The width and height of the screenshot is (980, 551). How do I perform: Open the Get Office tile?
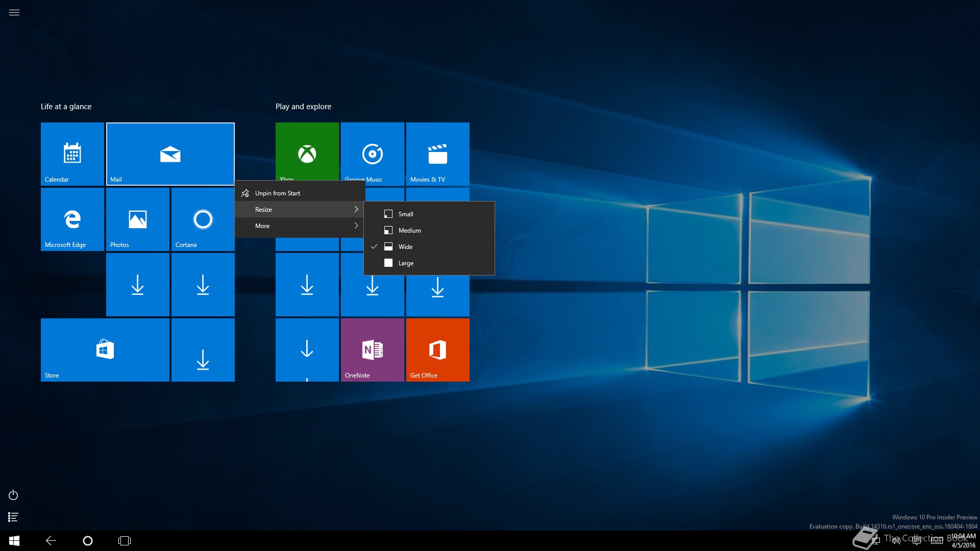[x=438, y=350]
